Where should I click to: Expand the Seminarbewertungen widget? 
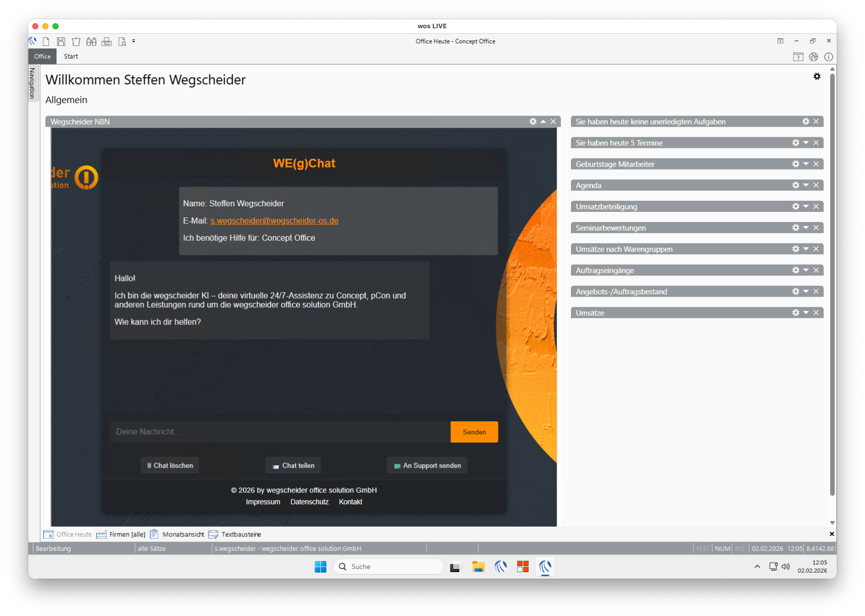pos(806,228)
